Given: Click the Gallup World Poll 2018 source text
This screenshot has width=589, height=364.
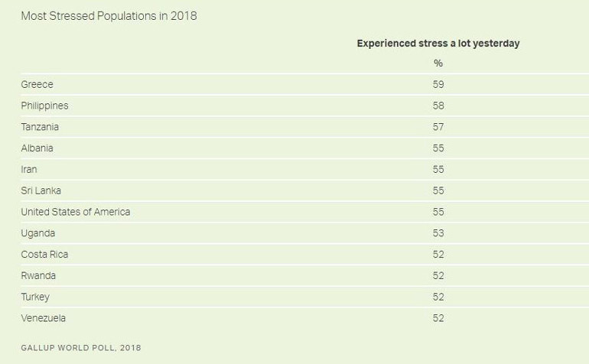Looking at the screenshot, I should click(x=80, y=348).
